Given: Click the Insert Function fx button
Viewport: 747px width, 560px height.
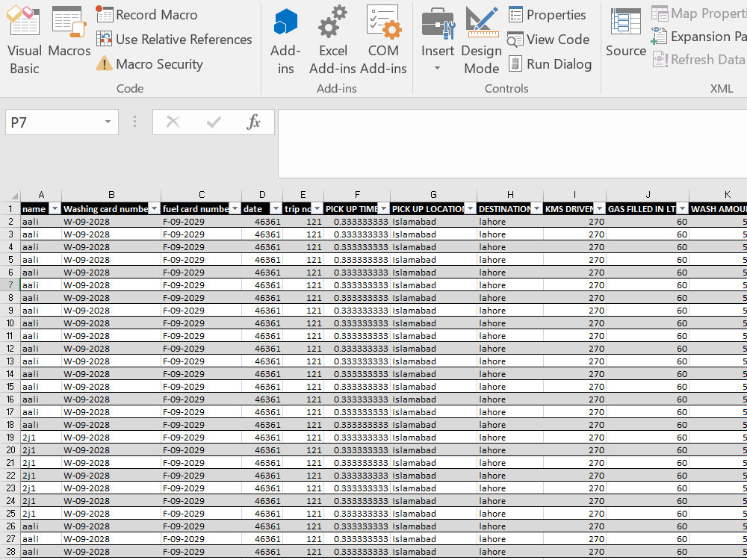Looking at the screenshot, I should point(253,122).
